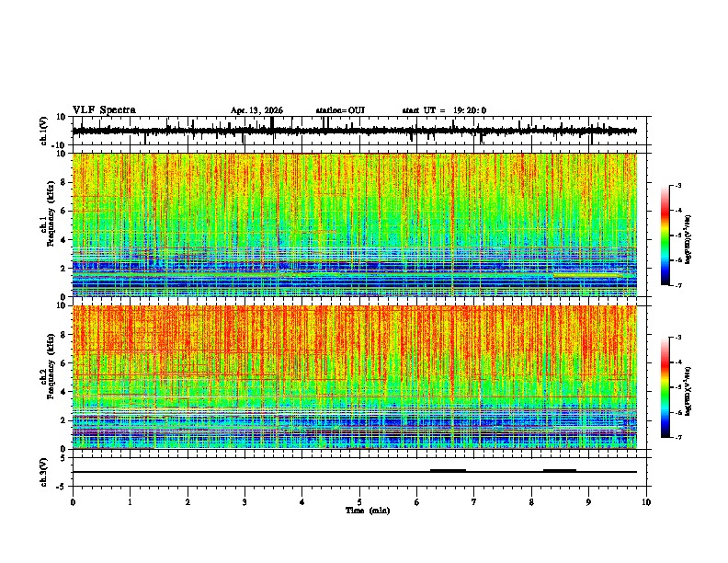Click the "ch.3(V)" axis label

(44, 472)
